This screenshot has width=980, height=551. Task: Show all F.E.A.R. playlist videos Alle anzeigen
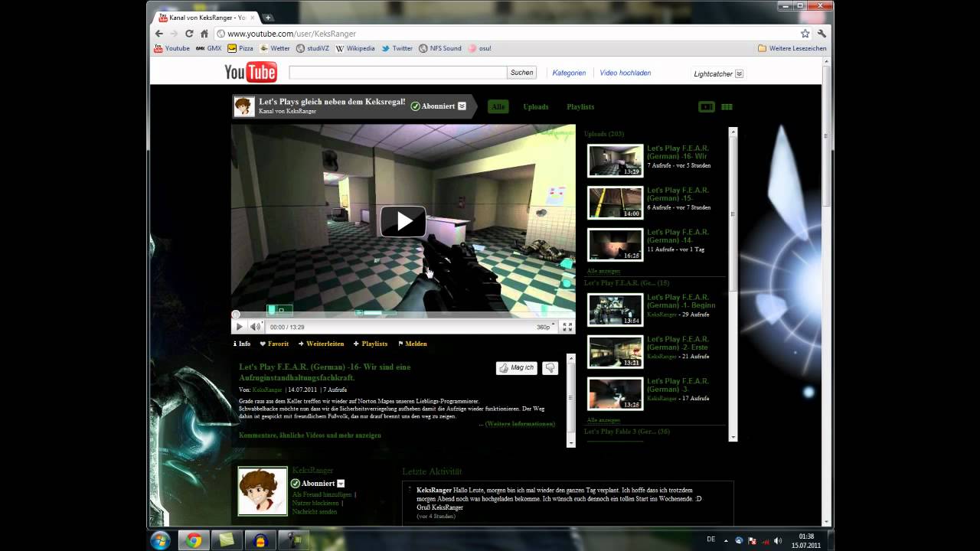(603, 420)
